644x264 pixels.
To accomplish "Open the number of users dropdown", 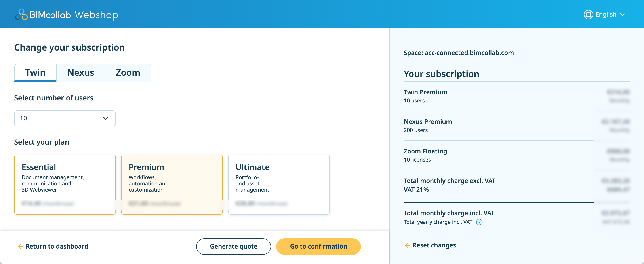I will pos(65,118).
